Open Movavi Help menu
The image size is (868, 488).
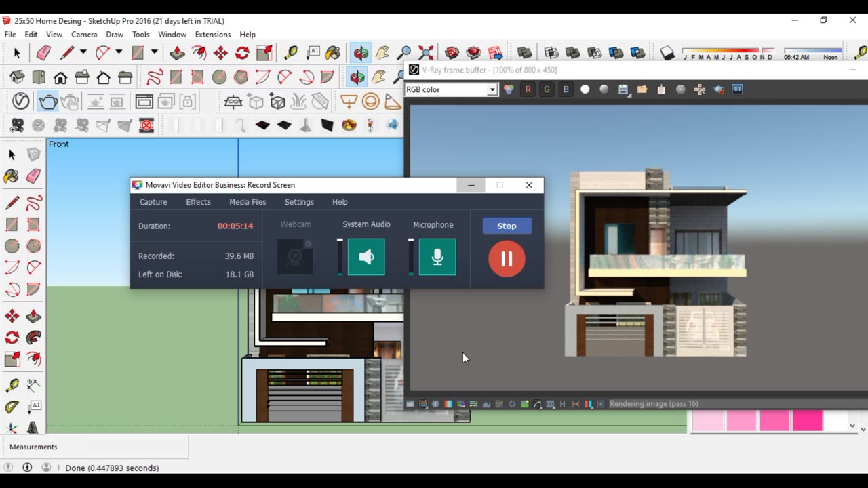point(340,202)
